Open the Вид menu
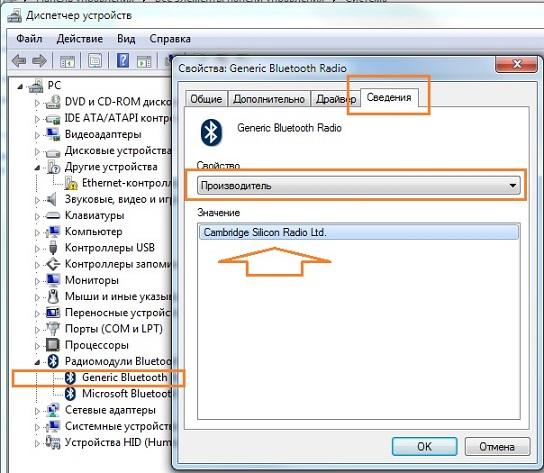Screen dimensions: 544x473 point(126,39)
